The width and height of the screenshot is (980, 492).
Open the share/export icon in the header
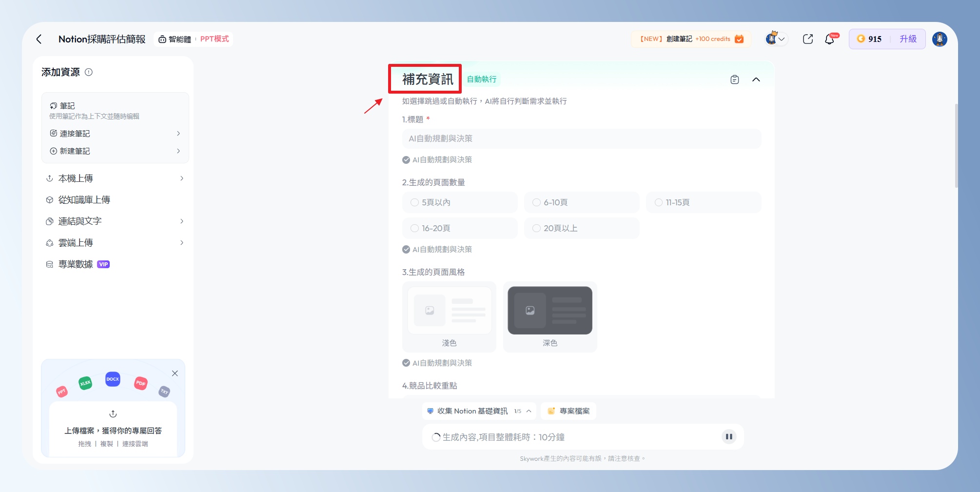pyautogui.click(x=807, y=39)
